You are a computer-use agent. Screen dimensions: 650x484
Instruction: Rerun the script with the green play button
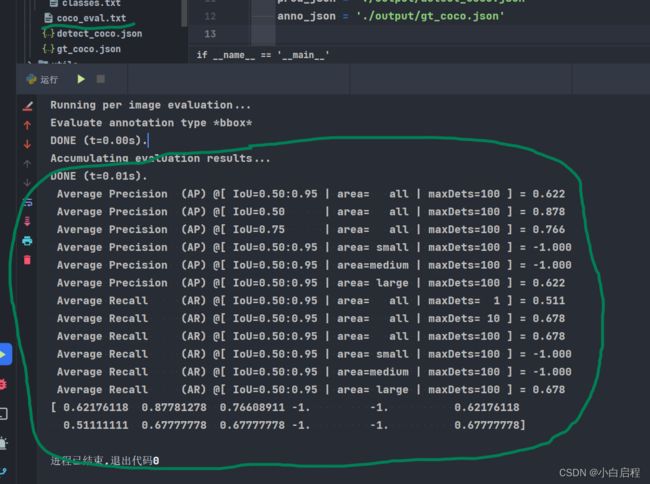[x=81, y=79]
